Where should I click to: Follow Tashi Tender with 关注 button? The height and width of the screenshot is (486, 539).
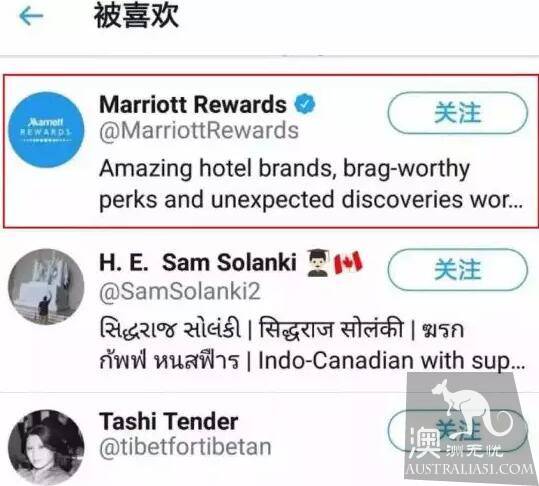click(458, 430)
